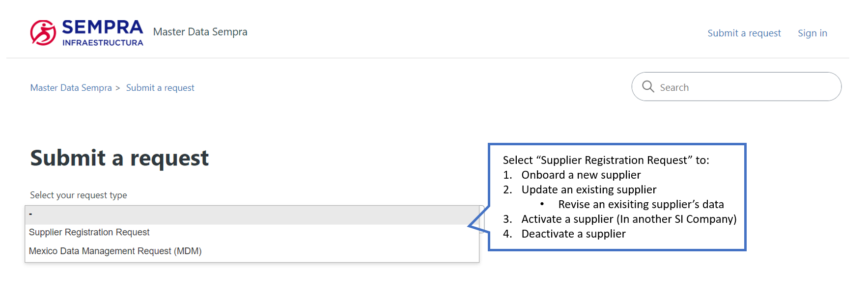This screenshot has height=295, width=868.
Task: Click the red runner figure in the logo
Action: tap(42, 32)
